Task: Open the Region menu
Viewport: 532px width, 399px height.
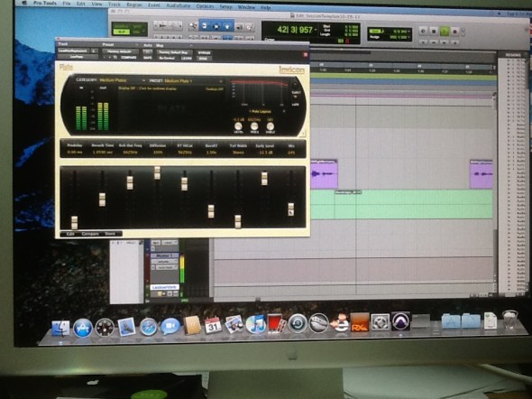Action: 134,5
